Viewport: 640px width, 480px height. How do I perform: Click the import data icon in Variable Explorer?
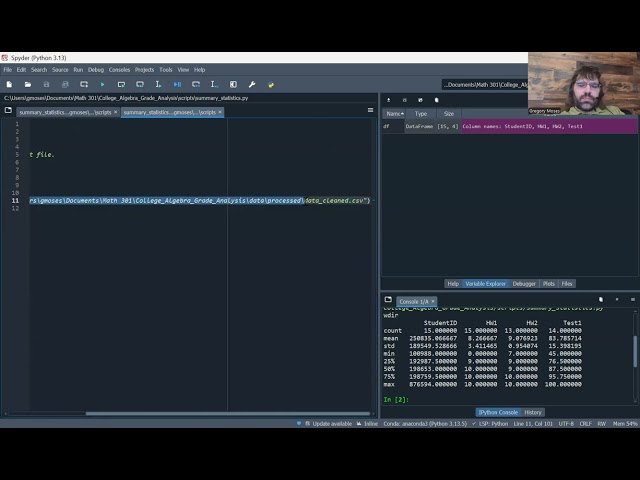388,100
